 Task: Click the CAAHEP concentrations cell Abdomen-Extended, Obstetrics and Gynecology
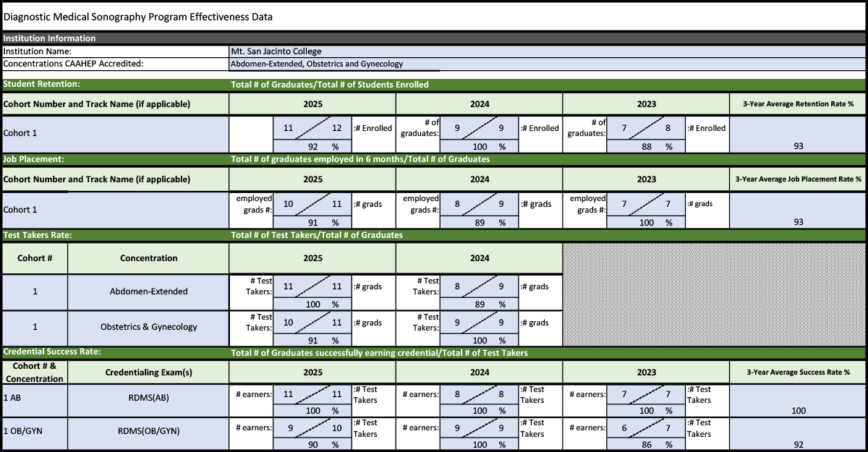[x=547, y=64]
